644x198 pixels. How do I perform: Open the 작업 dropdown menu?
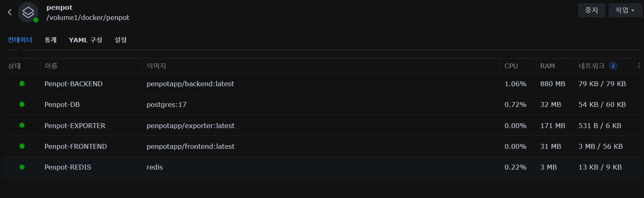click(625, 10)
